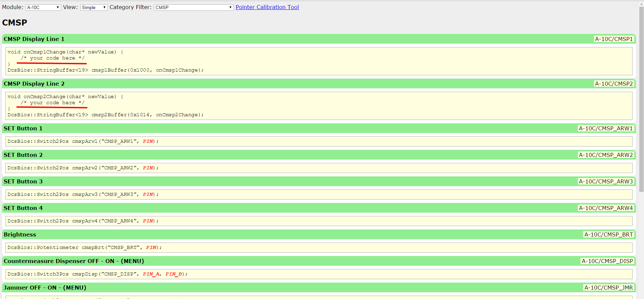The width and height of the screenshot is (644, 299).
Task: Click the A-10C/CMSP_JMR identifier label
Action: tap(608, 288)
